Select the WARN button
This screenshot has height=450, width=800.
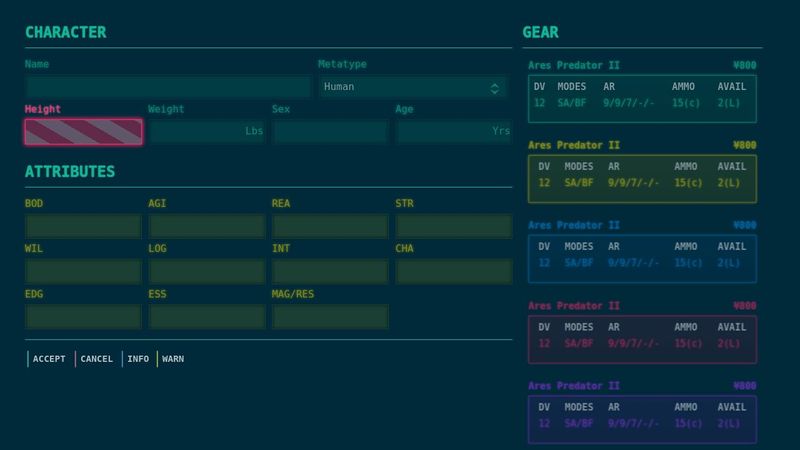point(172,359)
